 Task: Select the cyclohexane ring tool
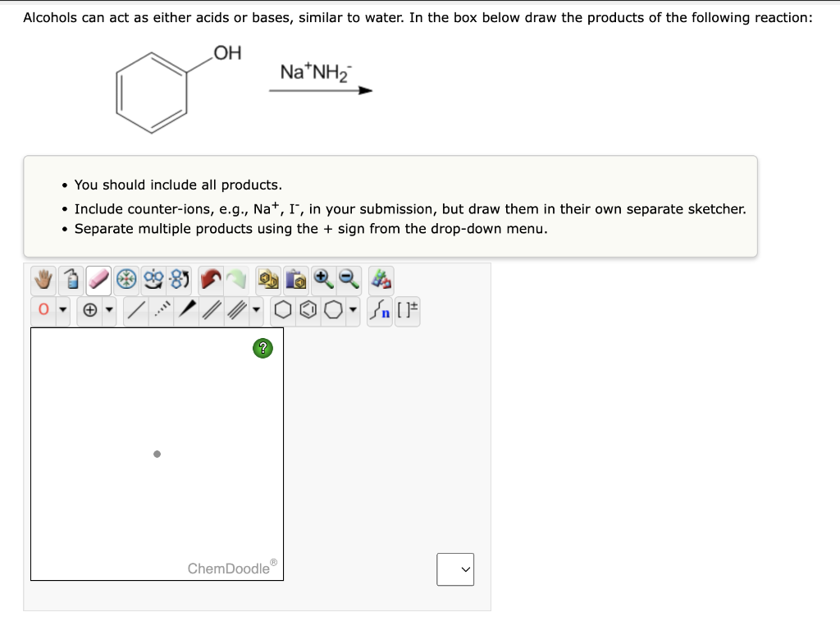pos(284,311)
